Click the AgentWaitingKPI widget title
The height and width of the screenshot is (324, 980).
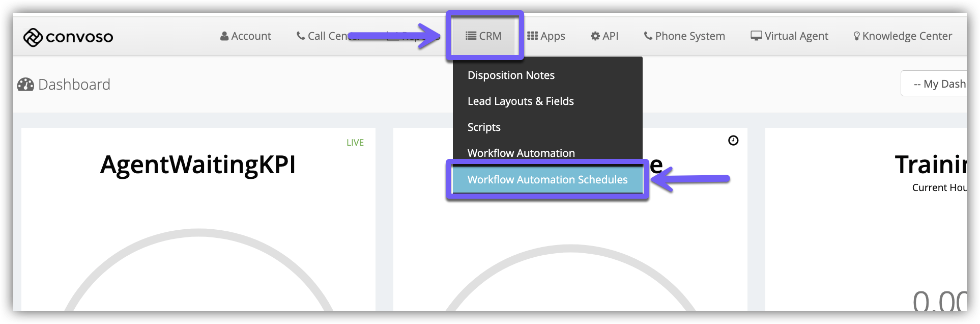point(198,165)
